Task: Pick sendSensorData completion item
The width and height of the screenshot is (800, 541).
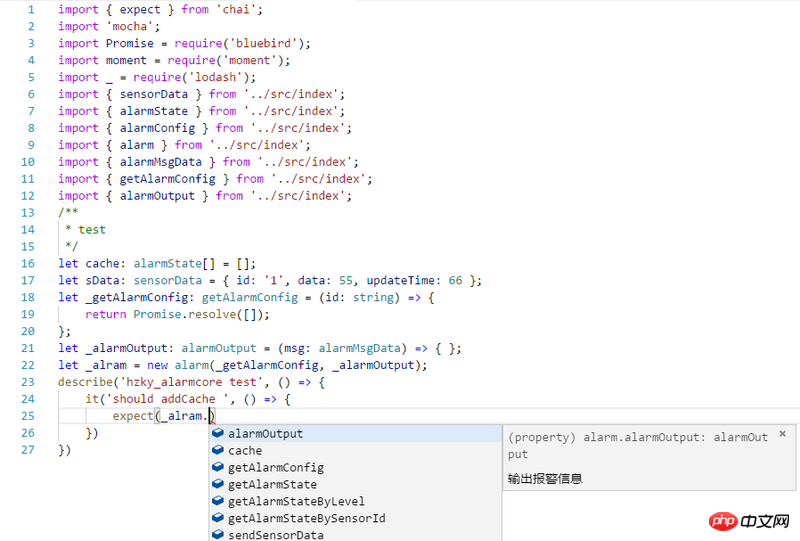Action: tap(356, 534)
